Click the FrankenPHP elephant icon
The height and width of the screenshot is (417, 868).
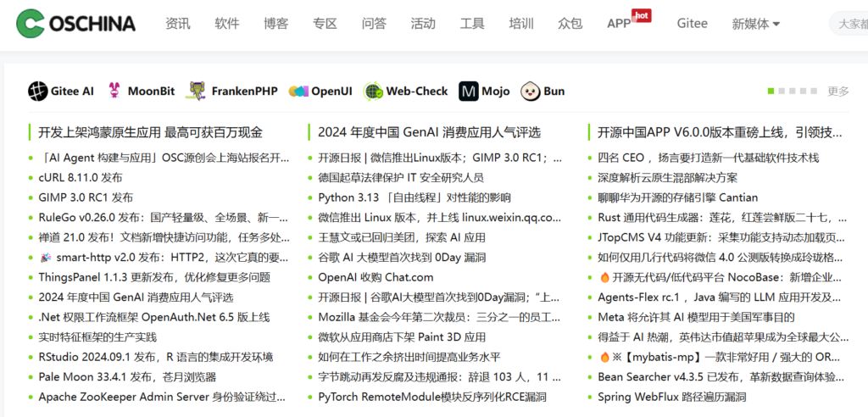(197, 91)
